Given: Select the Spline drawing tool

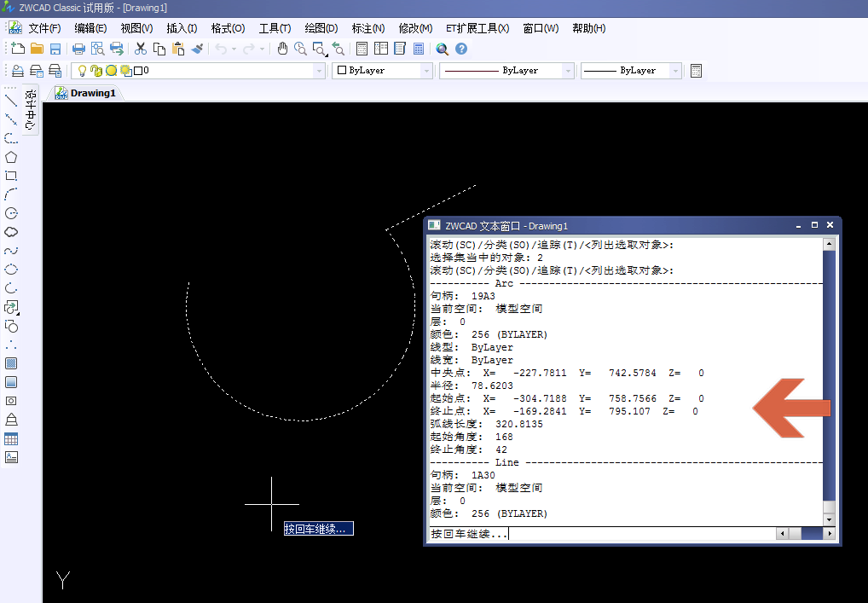Looking at the screenshot, I should click(x=11, y=249).
